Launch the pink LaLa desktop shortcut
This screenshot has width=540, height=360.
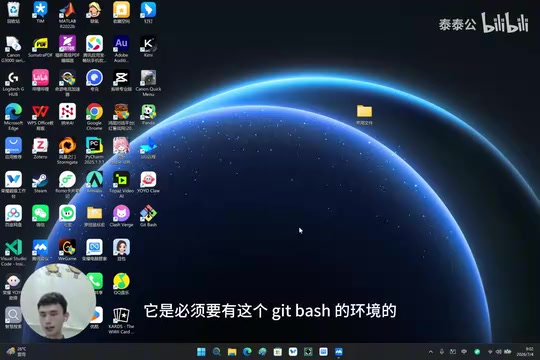(40, 80)
